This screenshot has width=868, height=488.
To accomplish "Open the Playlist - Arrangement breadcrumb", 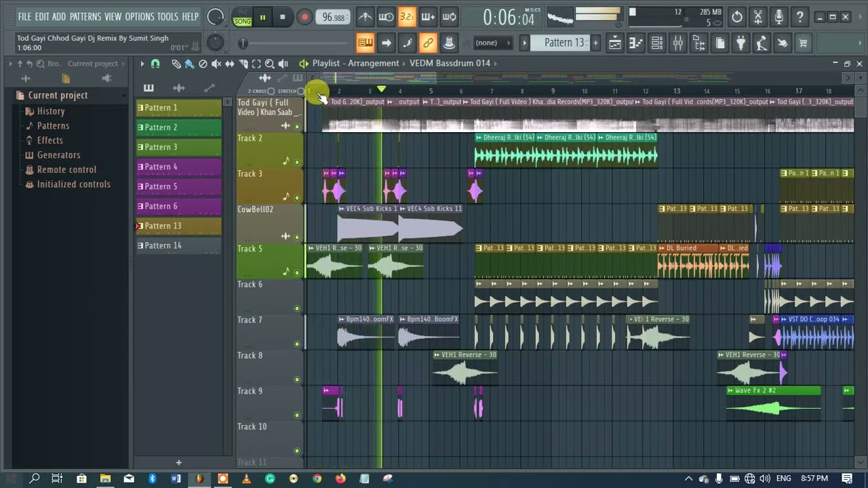I will (355, 64).
